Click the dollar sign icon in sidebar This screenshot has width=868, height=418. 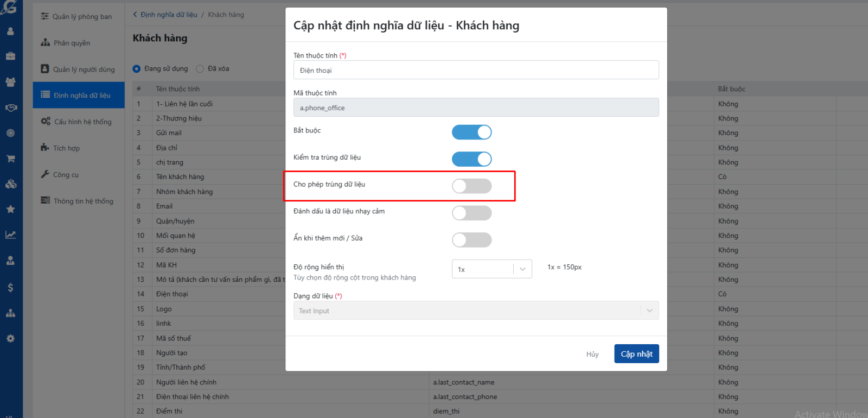click(x=10, y=287)
